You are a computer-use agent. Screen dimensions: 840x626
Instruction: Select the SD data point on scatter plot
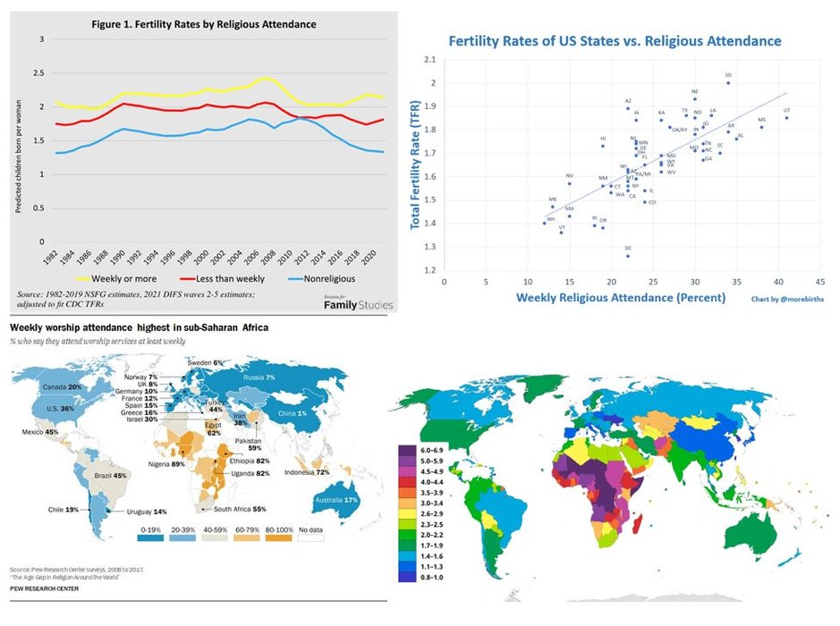728,83
